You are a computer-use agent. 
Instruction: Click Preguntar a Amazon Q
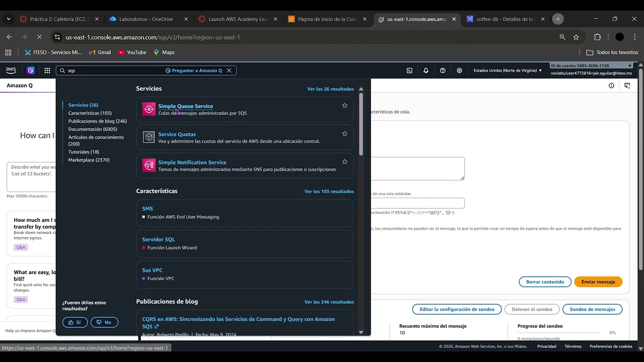[194, 70]
